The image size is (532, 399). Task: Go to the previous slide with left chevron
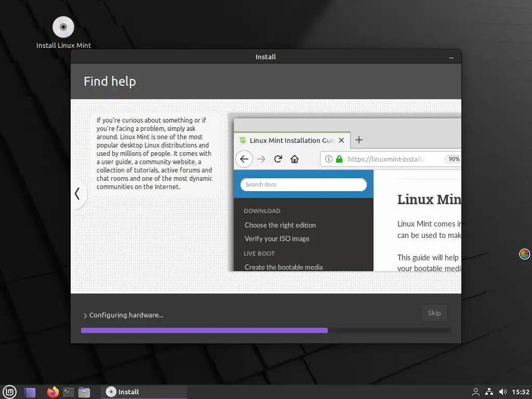tap(77, 194)
